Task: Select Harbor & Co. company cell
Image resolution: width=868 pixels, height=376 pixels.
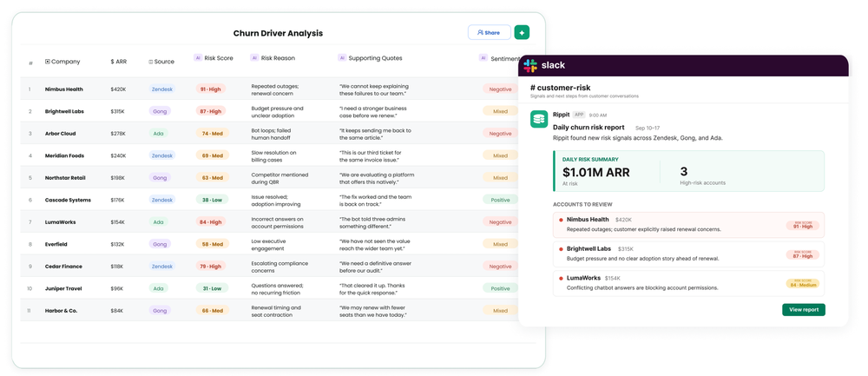Action: coord(62,311)
